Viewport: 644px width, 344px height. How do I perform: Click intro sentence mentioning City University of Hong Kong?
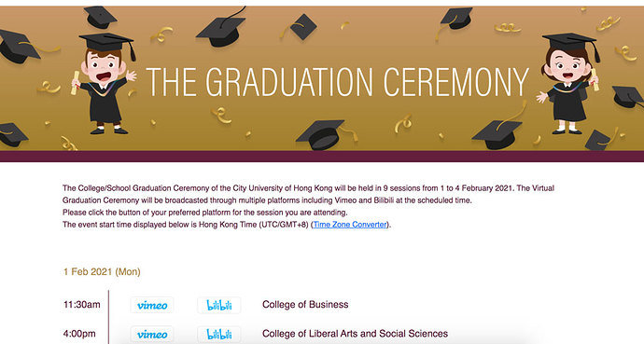(x=308, y=194)
